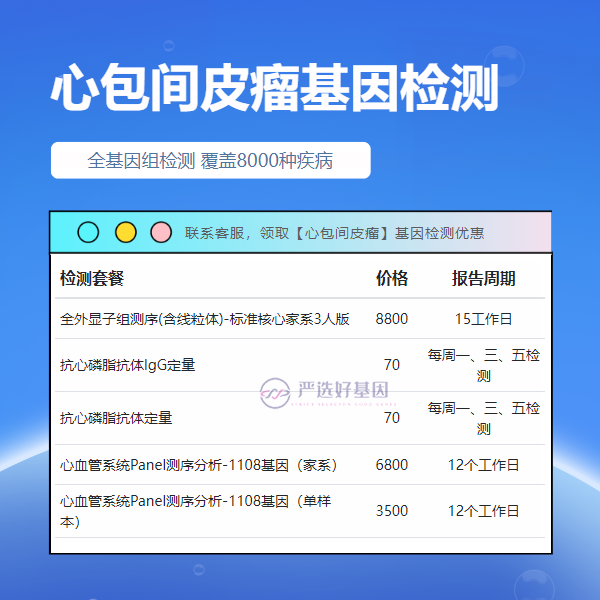Screen dimensions: 600x600
Task: Click the report period 15工作日
Action: pos(483,319)
